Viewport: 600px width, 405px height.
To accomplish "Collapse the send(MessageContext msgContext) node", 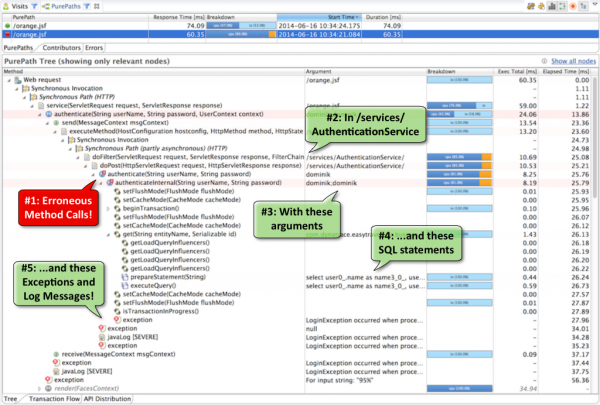I will [47, 123].
